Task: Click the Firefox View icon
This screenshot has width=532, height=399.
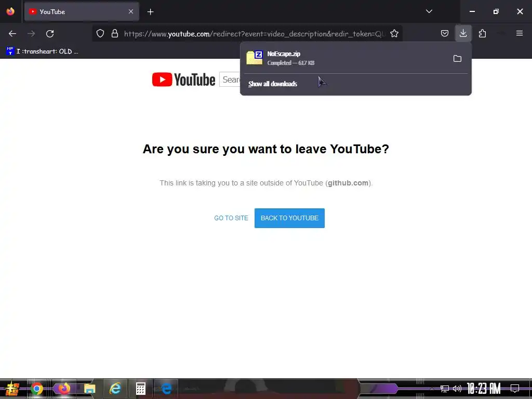Action: pyautogui.click(x=10, y=11)
